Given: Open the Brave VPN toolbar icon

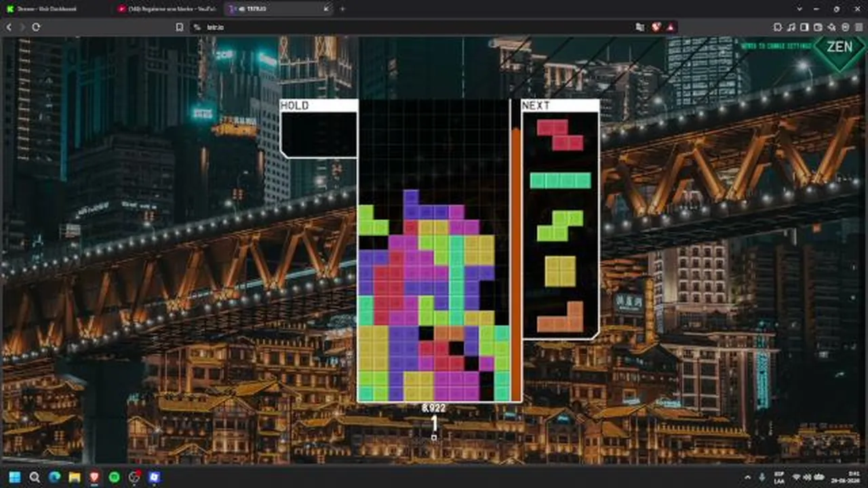Looking at the screenshot, I should 845,27.
